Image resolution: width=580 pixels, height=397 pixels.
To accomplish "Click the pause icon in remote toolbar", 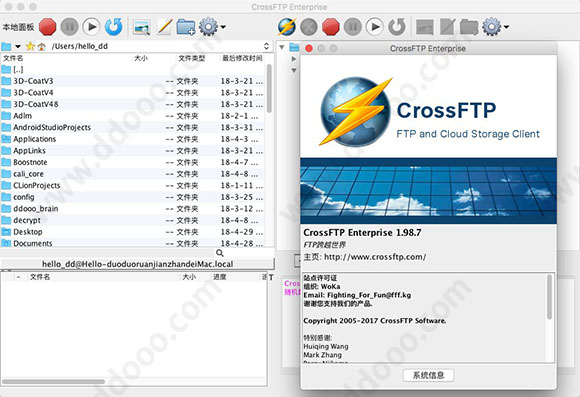I will point(353,27).
